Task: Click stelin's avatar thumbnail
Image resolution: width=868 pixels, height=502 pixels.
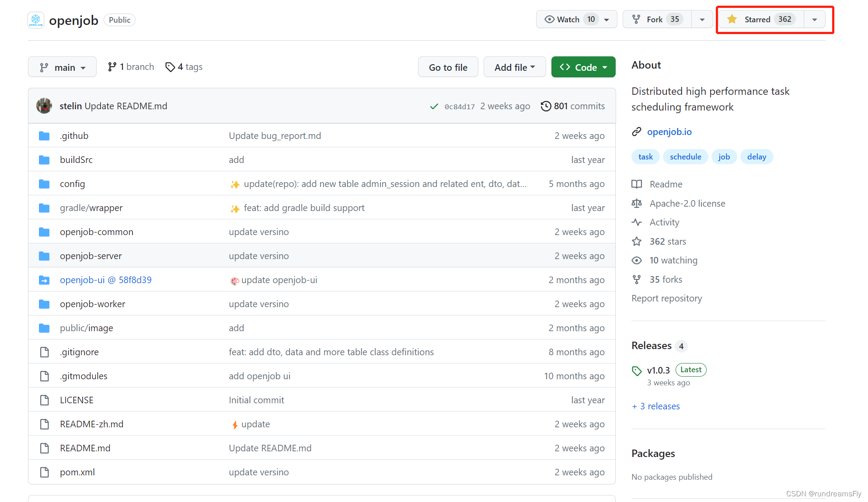Action: [x=44, y=106]
